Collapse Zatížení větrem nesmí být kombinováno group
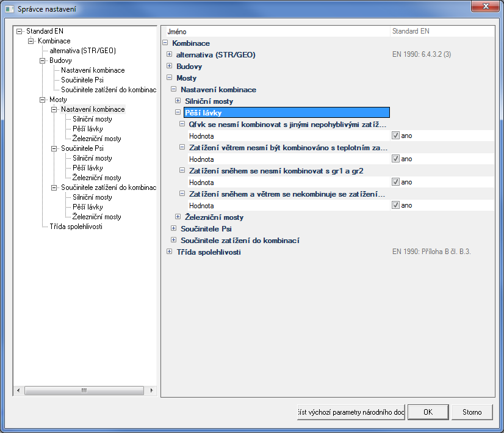504x433 pixels. 182,147
